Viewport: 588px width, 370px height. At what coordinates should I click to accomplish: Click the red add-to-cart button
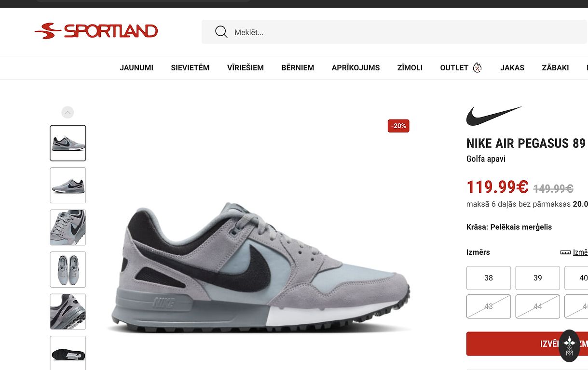pos(527,344)
